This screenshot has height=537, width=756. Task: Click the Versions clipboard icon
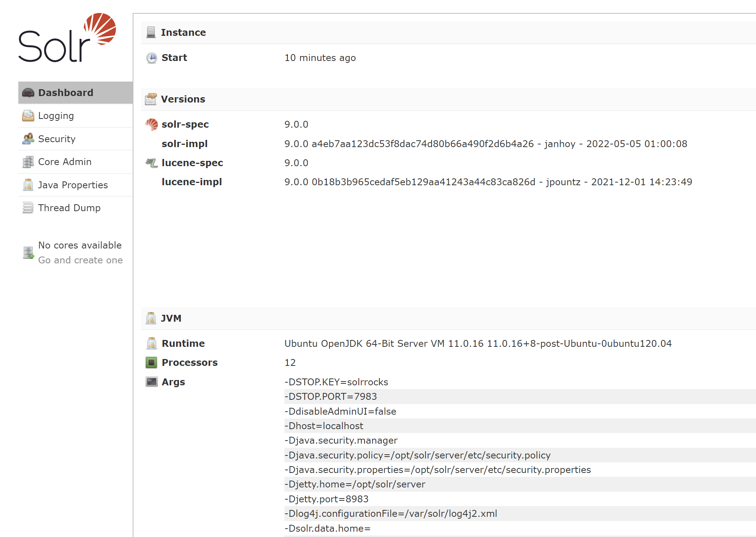[151, 99]
